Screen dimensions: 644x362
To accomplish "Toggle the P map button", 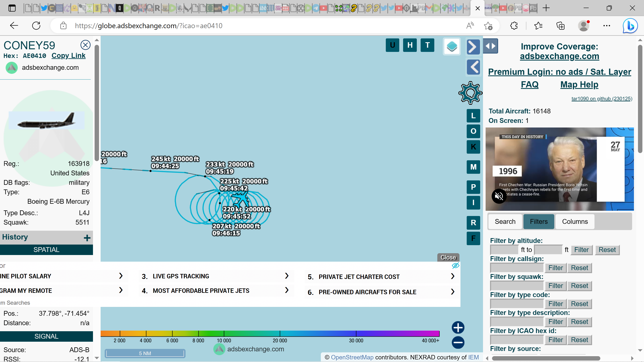I will 473,187.
